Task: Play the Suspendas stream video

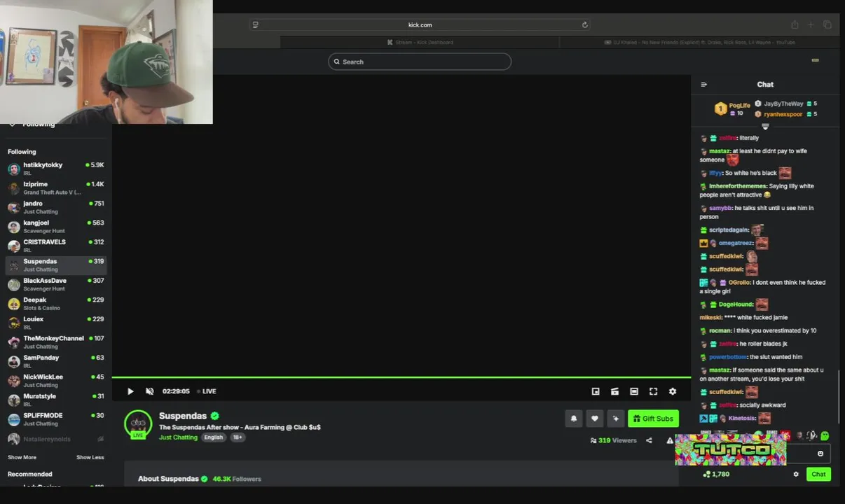Action: point(130,391)
